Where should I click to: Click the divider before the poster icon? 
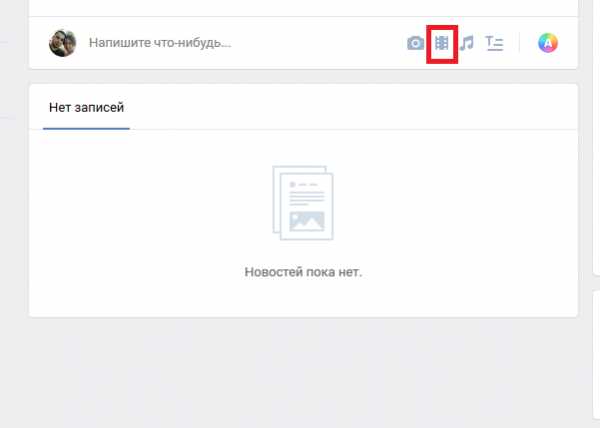pyautogui.click(x=519, y=43)
